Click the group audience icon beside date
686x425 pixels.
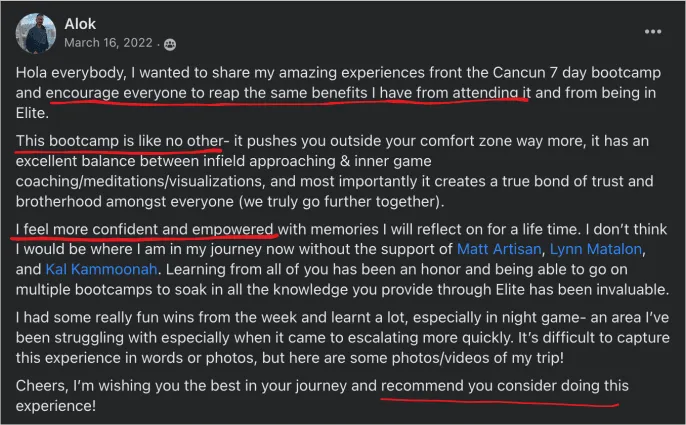click(x=170, y=44)
